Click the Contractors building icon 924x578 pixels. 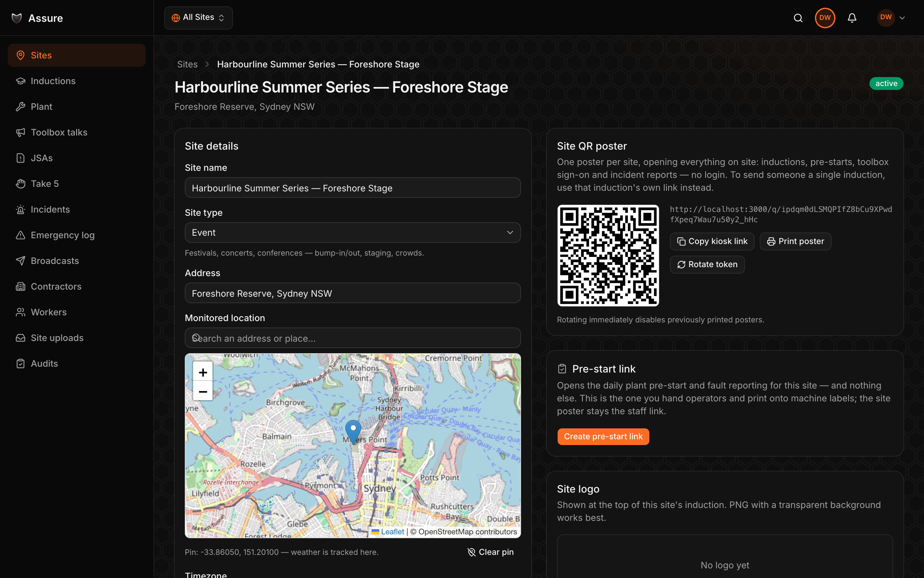(21, 286)
